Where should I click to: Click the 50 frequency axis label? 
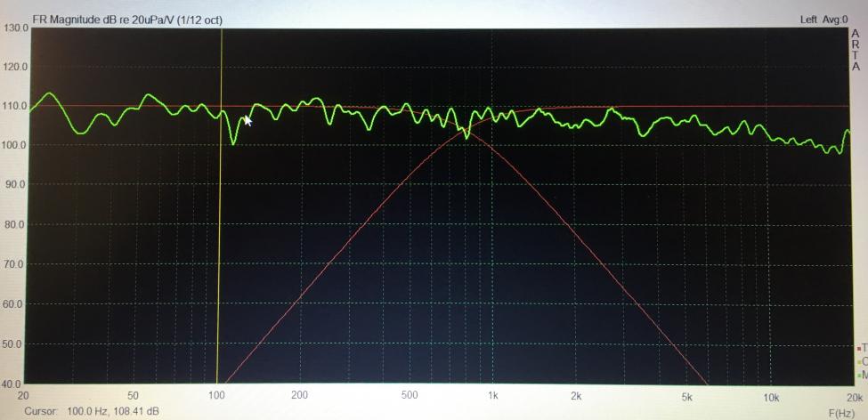(133, 396)
